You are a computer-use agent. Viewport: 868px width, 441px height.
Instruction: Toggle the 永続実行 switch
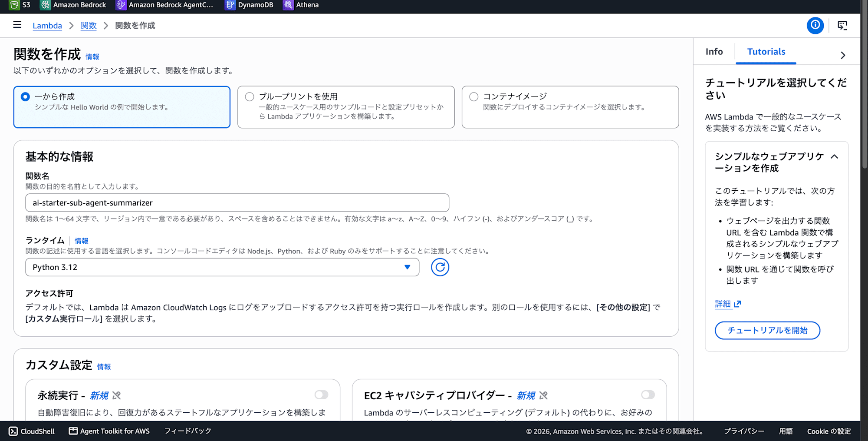click(x=322, y=395)
